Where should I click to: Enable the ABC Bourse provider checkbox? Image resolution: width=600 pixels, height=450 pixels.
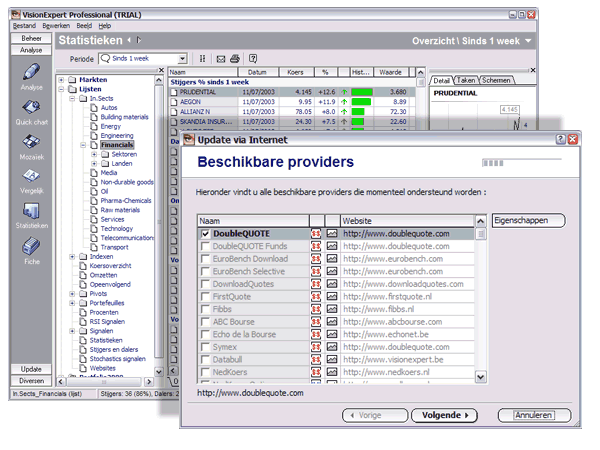click(205, 322)
